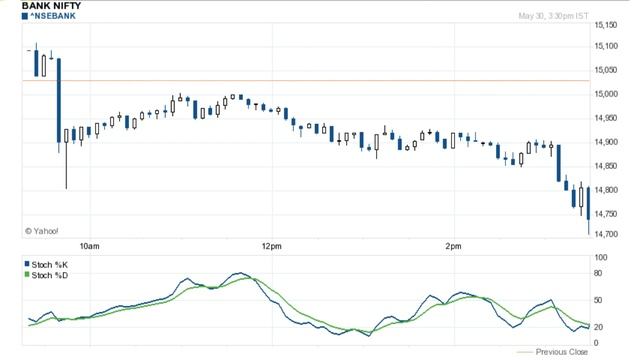
Task: Click the 14,900 price axis label
Action: click(x=606, y=142)
